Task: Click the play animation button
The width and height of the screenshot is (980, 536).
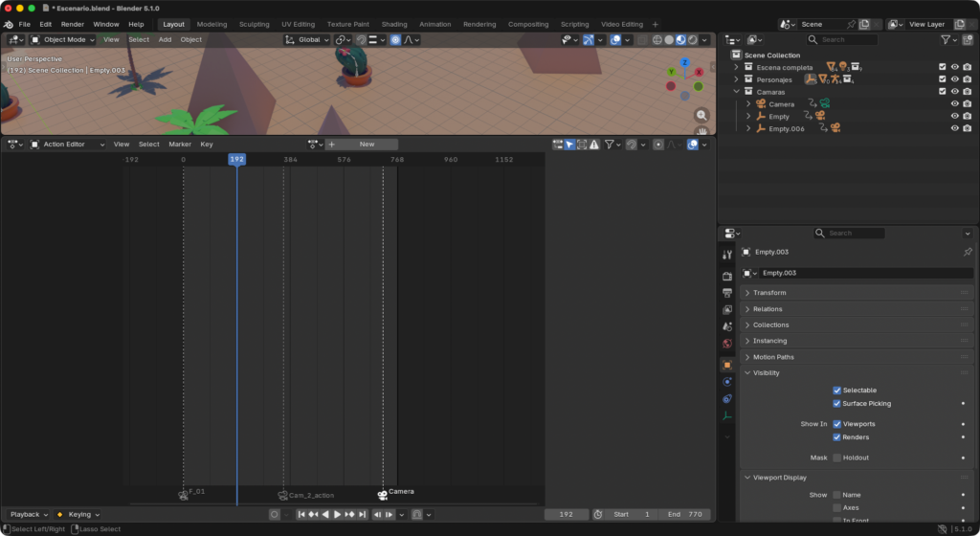Action: click(x=337, y=514)
